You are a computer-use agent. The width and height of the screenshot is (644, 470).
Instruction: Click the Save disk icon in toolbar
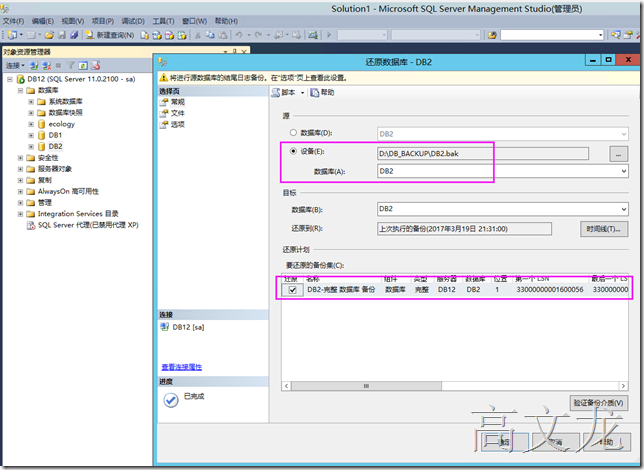(x=62, y=35)
